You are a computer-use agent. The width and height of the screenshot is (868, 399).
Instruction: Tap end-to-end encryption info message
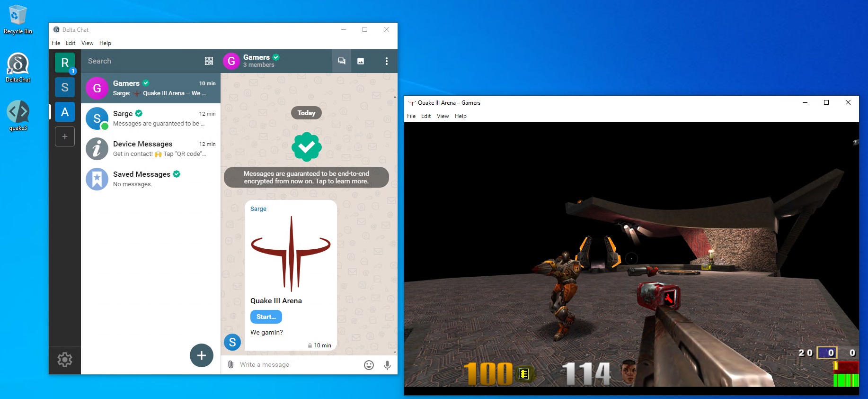(306, 177)
